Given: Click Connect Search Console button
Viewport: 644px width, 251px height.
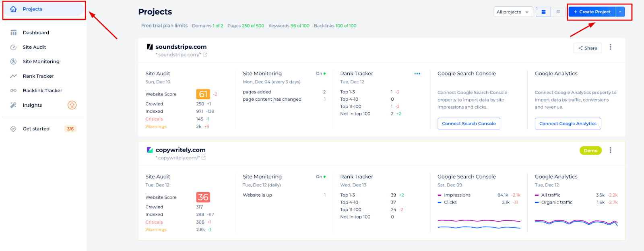Looking at the screenshot, I should coord(469,124).
